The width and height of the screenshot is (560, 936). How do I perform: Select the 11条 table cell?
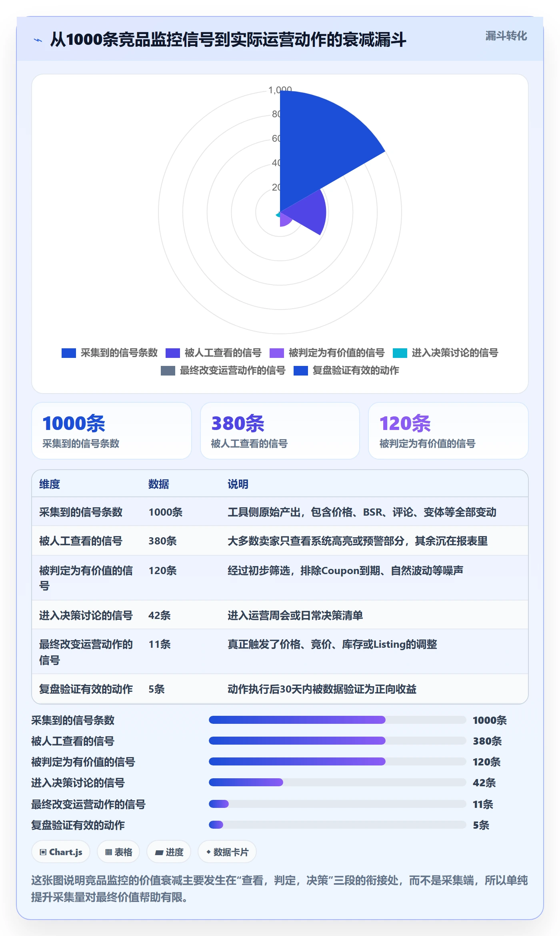[x=160, y=644]
